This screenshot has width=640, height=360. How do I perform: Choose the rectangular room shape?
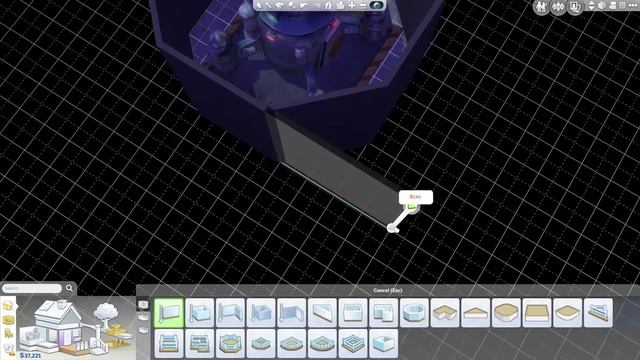(353, 313)
